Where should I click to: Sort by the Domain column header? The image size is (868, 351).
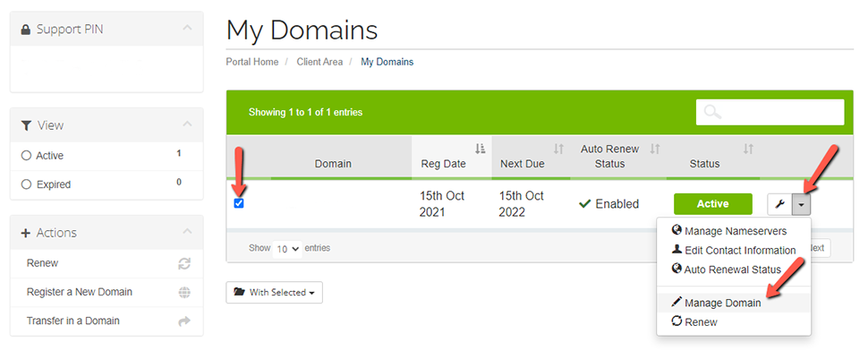click(333, 164)
